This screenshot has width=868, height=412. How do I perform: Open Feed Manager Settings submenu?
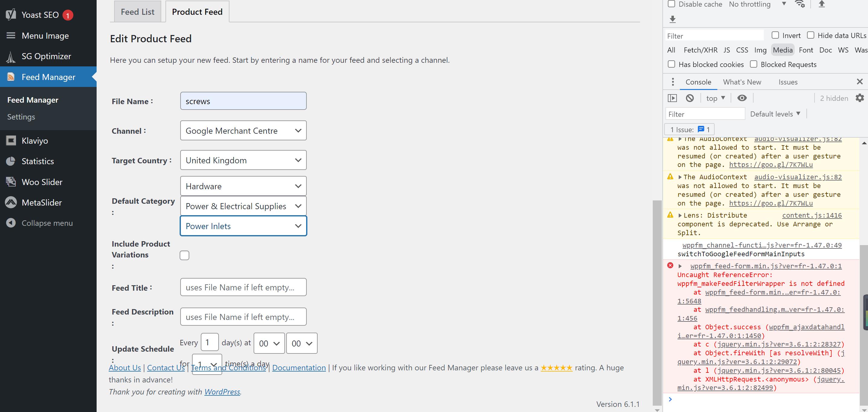tap(21, 117)
